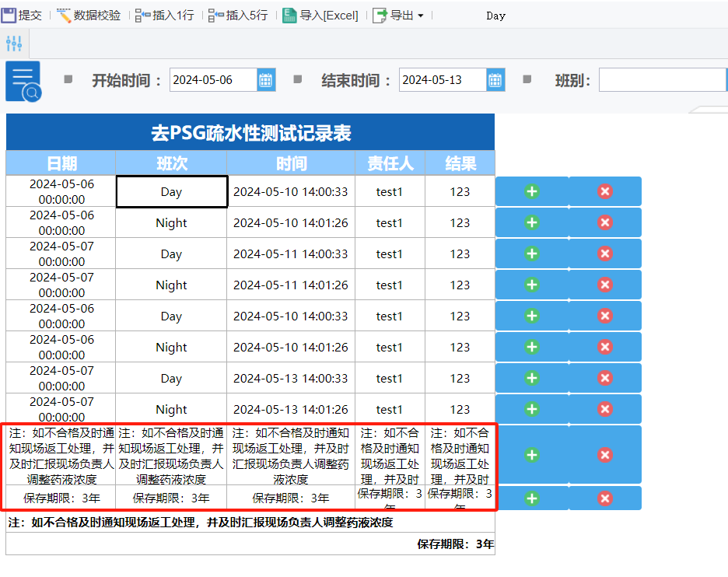
Task: Run 数据校验 data validation
Action: coord(89,16)
